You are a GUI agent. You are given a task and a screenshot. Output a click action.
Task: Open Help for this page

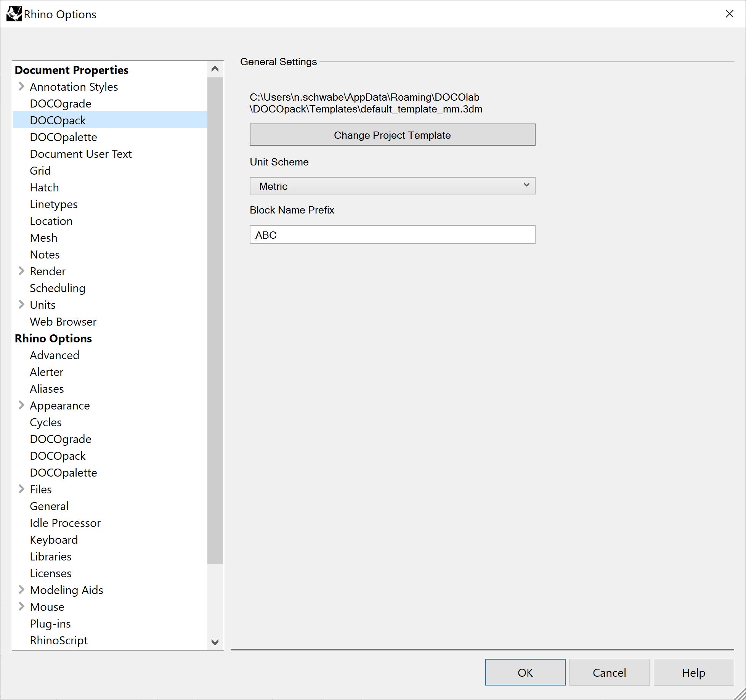[x=693, y=672]
